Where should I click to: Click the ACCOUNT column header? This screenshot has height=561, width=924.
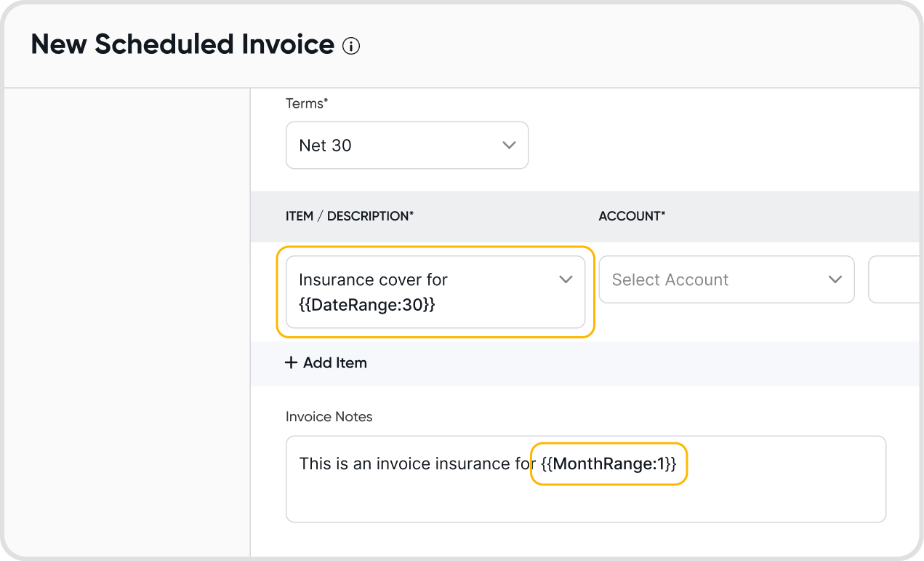click(631, 216)
